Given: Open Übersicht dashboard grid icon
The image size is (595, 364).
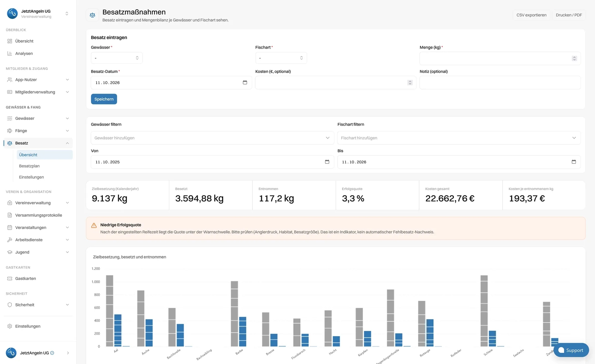Looking at the screenshot, I should click(x=10, y=41).
